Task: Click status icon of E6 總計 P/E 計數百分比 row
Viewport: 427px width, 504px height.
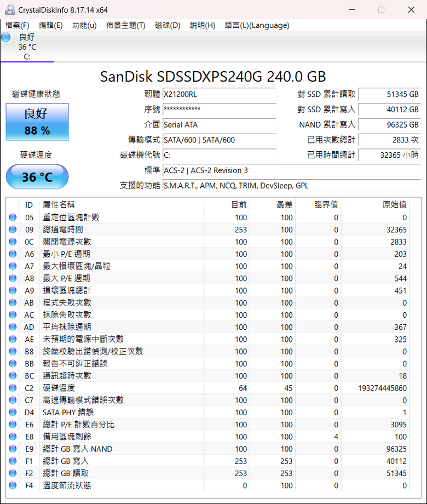Action: click(13, 425)
